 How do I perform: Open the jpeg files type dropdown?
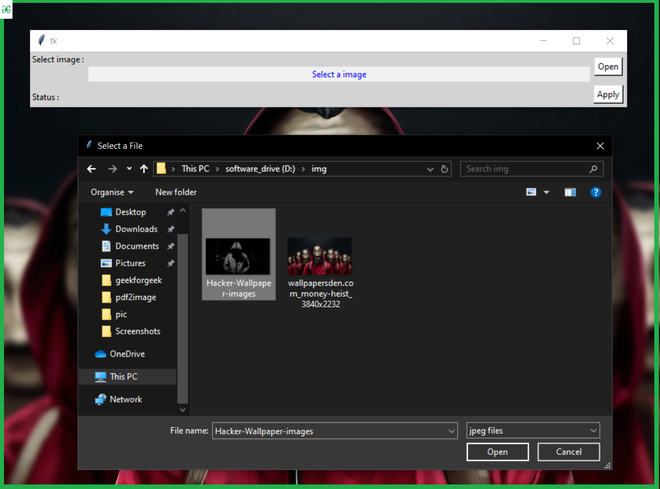click(533, 431)
